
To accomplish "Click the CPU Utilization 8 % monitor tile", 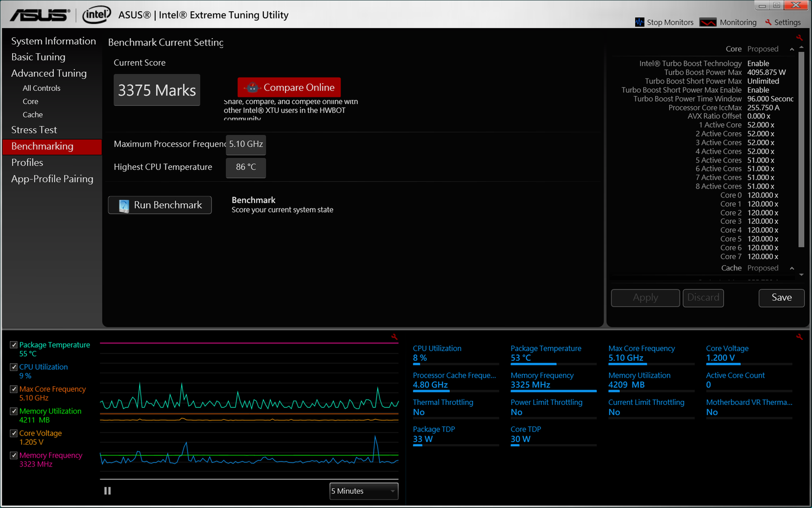I will tap(456, 354).
